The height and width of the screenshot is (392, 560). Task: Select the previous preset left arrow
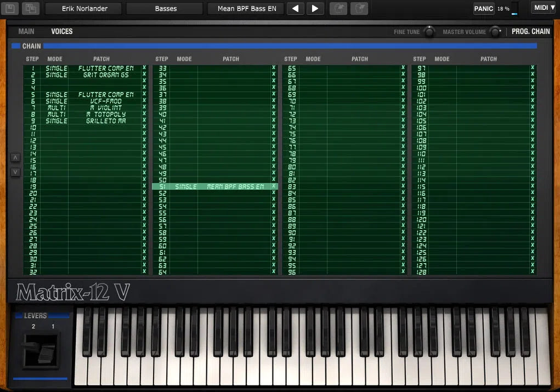(294, 8)
